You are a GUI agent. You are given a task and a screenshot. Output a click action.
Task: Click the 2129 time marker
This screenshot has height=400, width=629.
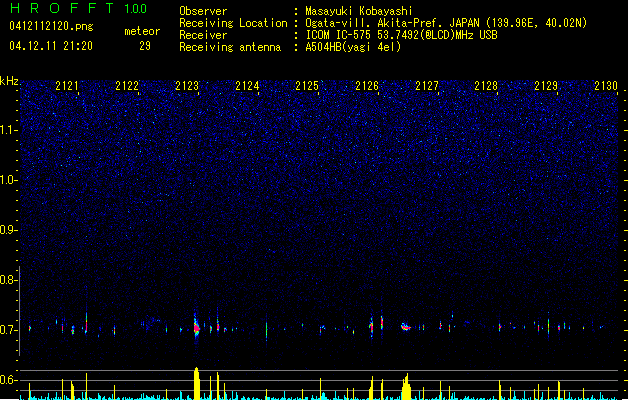click(546, 86)
